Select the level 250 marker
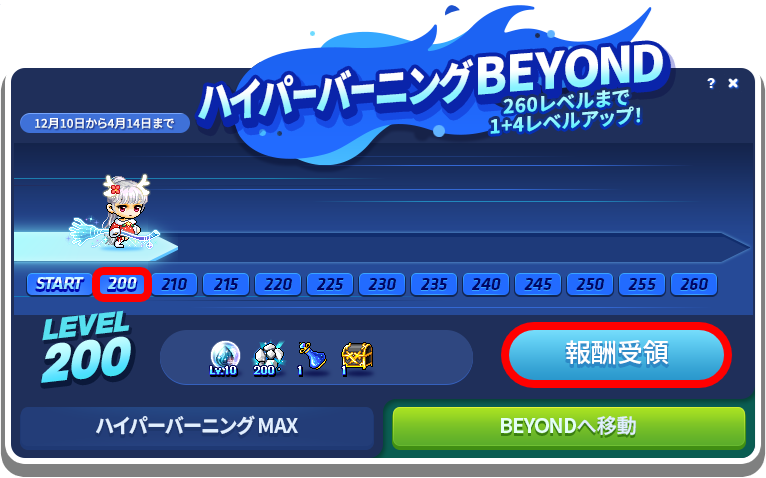Image resolution: width=766 pixels, height=478 pixels. (x=590, y=284)
